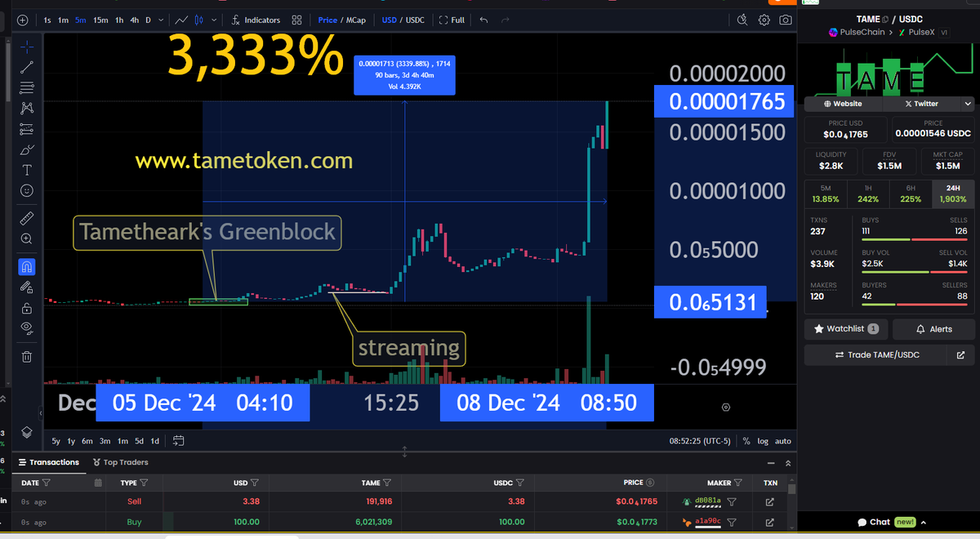
Task: Switch to candlestick chart style
Action: tap(198, 20)
